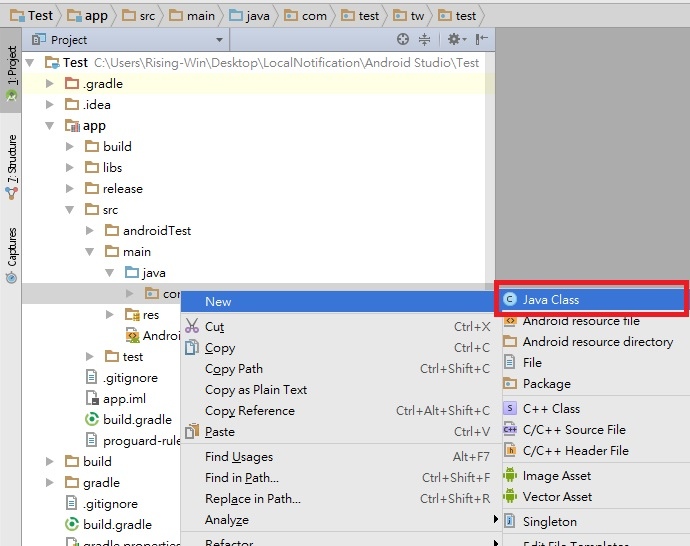The image size is (690, 546).
Task: Open the 1: Project side tab
Action: click(x=11, y=73)
